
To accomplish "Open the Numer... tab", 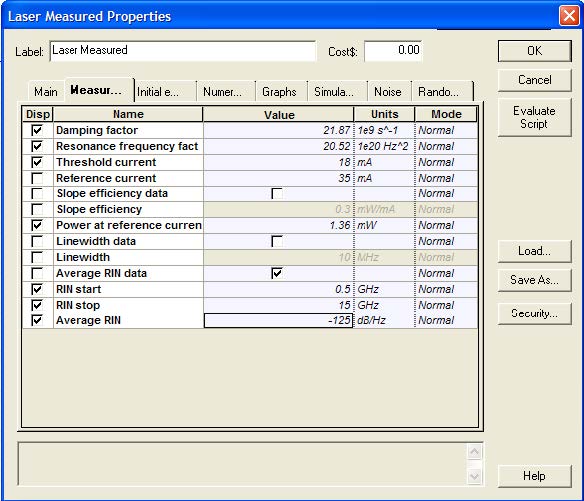I will click(x=226, y=92).
